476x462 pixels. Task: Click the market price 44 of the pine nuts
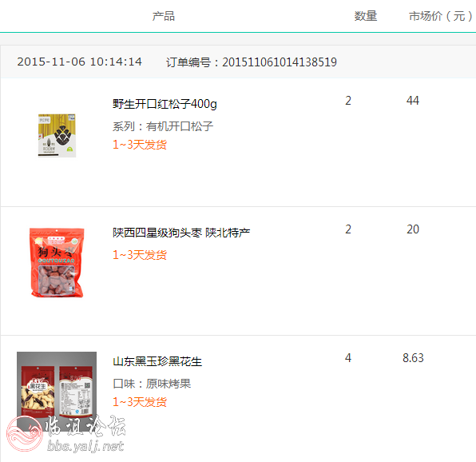[413, 101]
